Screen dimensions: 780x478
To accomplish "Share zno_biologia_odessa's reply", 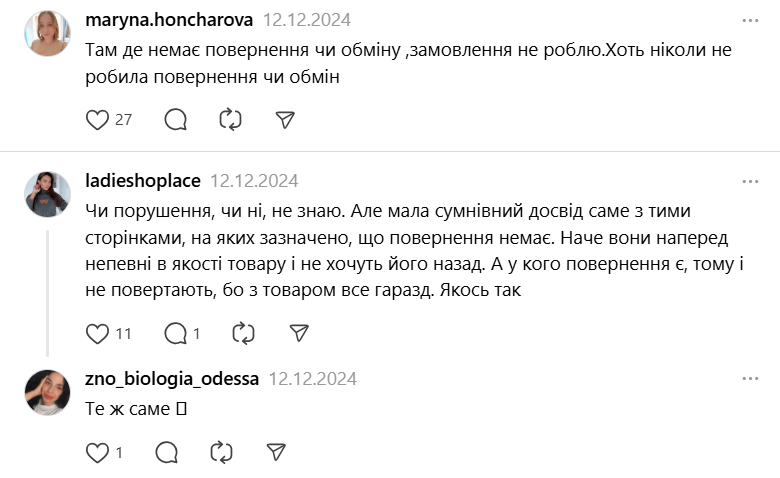I will 277,453.
